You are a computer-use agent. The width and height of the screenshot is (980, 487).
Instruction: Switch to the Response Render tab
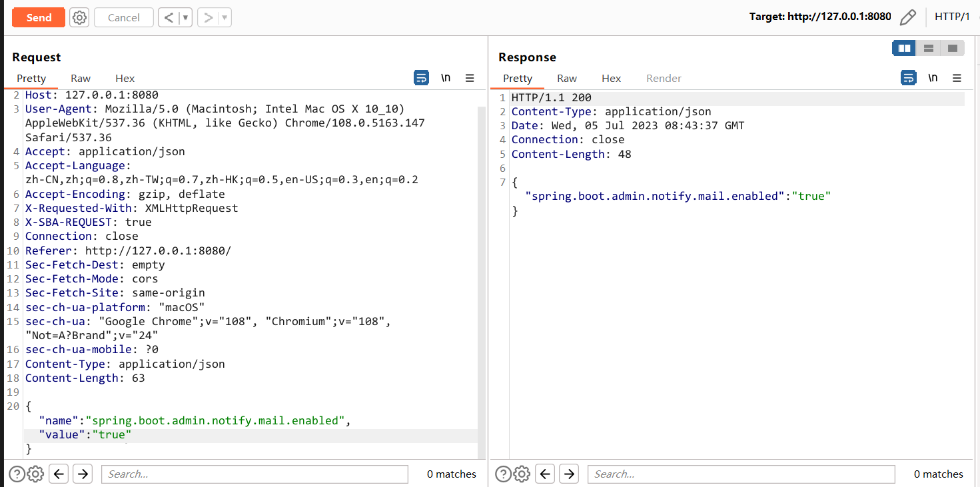click(x=664, y=78)
